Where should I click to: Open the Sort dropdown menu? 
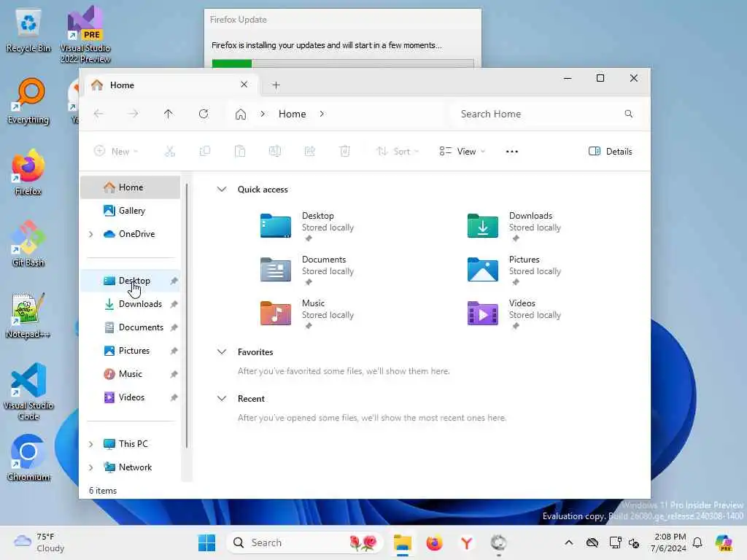point(398,152)
